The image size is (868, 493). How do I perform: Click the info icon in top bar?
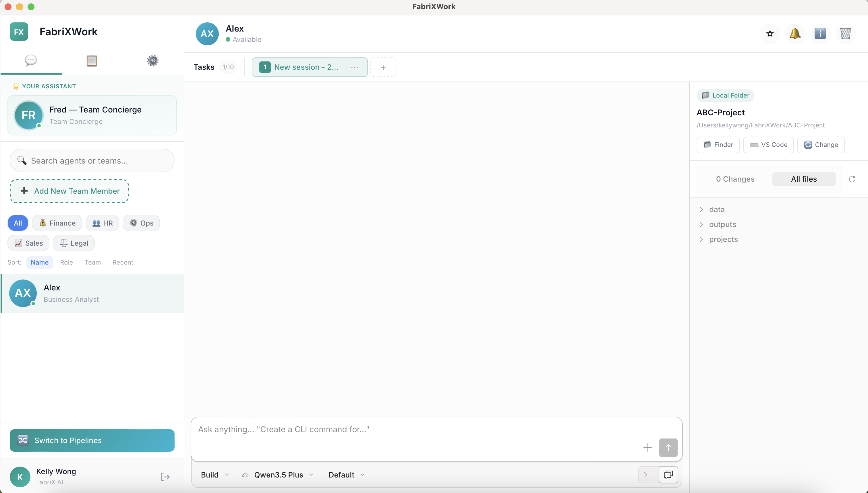(x=821, y=34)
